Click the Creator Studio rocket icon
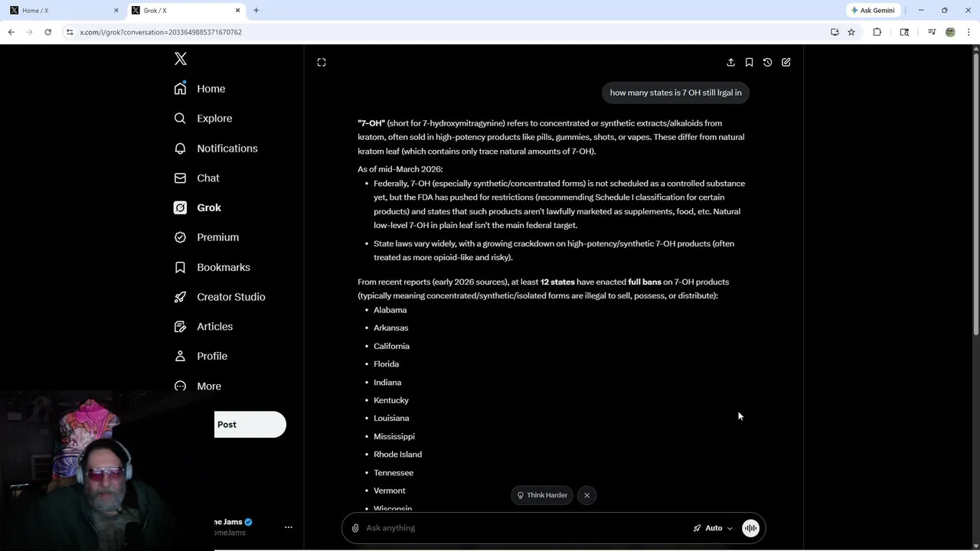Screen dimensions: 980x551 point(180,297)
